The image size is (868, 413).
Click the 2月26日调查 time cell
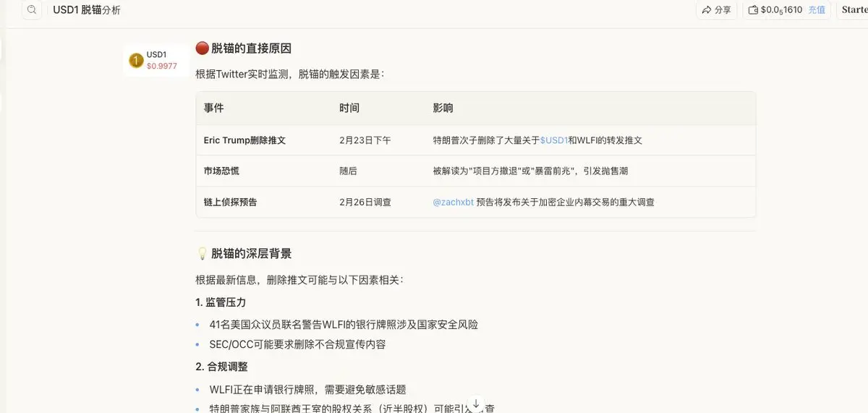(365, 203)
